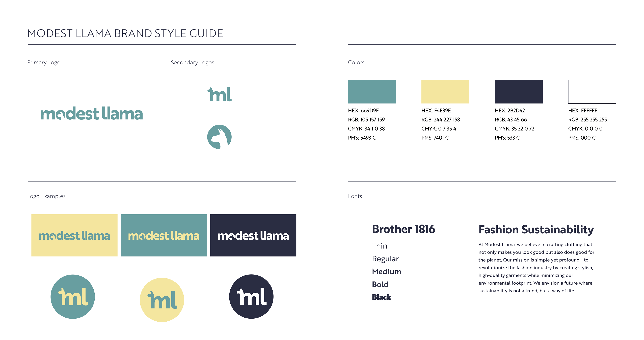Click the primary modest llama logo
The width and height of the screenshot is (644, 340).
[x=92, y=114]
